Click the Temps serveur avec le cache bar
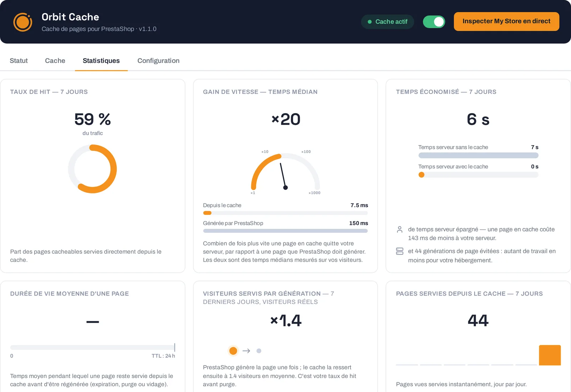The height and width of the screenshot is (392, 571). [x=478, y=175]
